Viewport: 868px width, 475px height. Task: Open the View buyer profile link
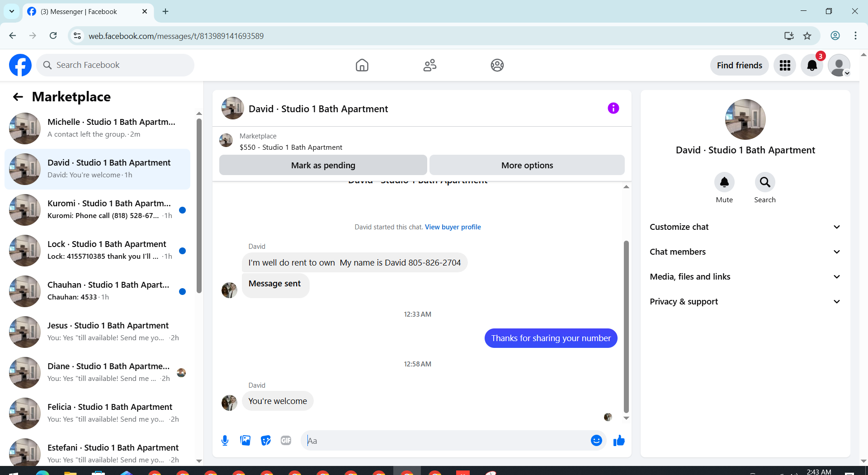(453, 227)
